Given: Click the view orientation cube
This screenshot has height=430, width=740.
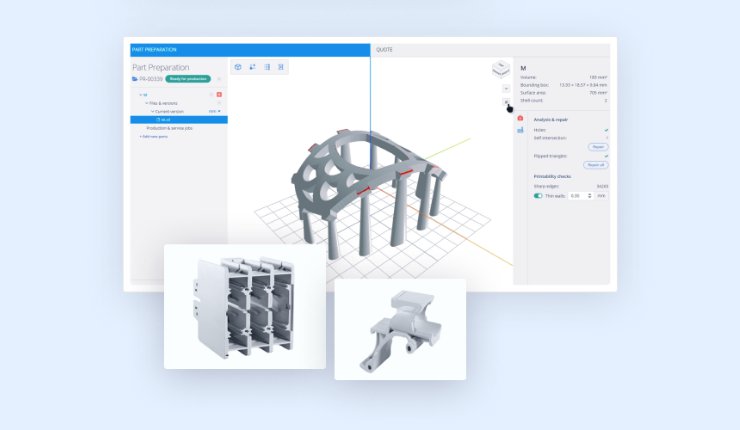Looking at the screenshot, I should [x=500, y=69].
